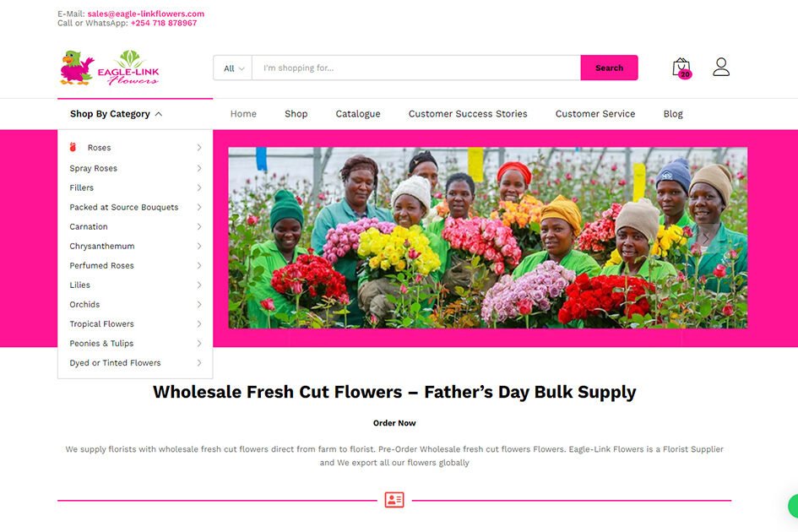Open the Blog menu item

coord(673,114)
